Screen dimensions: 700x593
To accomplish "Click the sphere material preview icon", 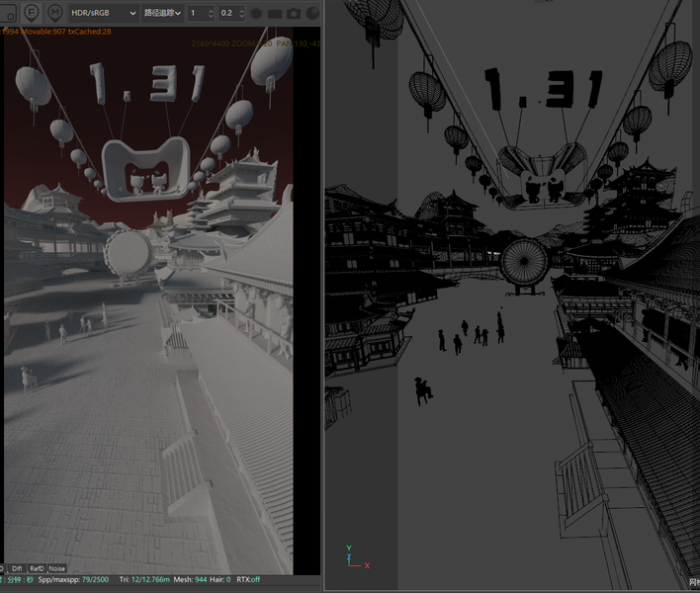I will [x=313, y=14].
